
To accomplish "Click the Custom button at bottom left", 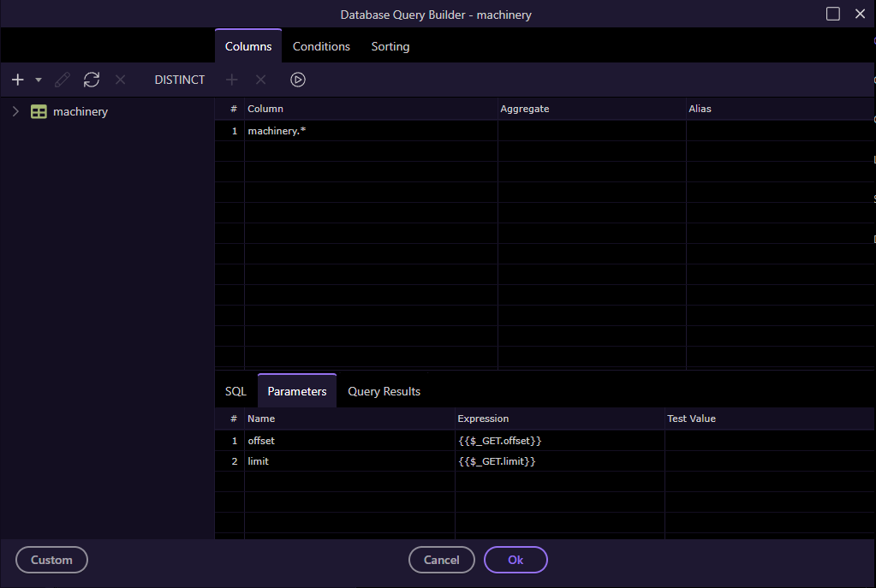I will pos(51,560).
